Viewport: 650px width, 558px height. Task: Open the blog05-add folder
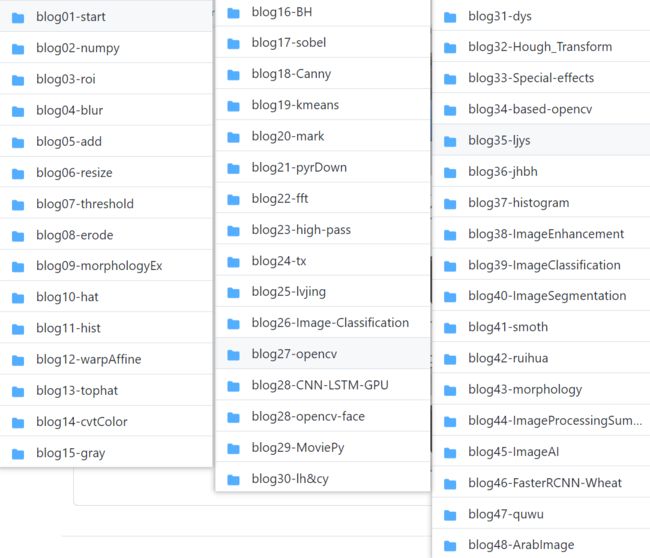[106, 141]
